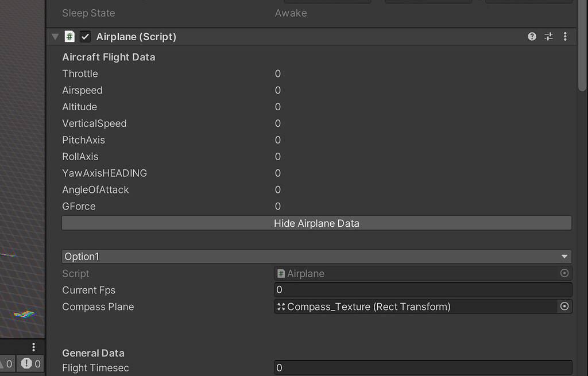588x376 pixels.
Task: Collapse the Airplane (Script) component foldout
Action: click(55, 36)
